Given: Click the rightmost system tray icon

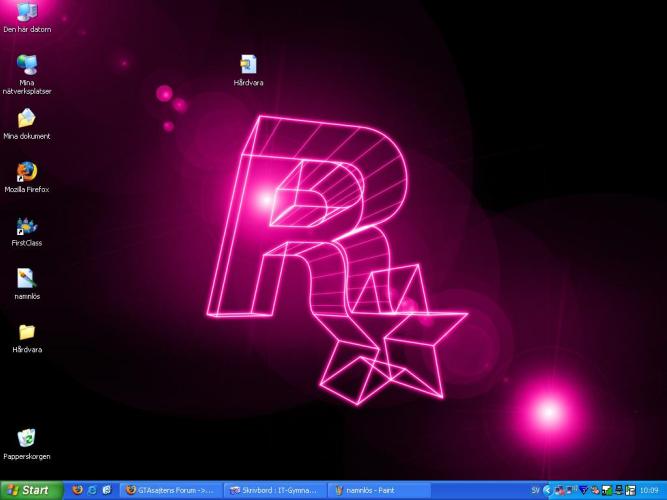Looking at the screenshot, I should pos(631,490).
